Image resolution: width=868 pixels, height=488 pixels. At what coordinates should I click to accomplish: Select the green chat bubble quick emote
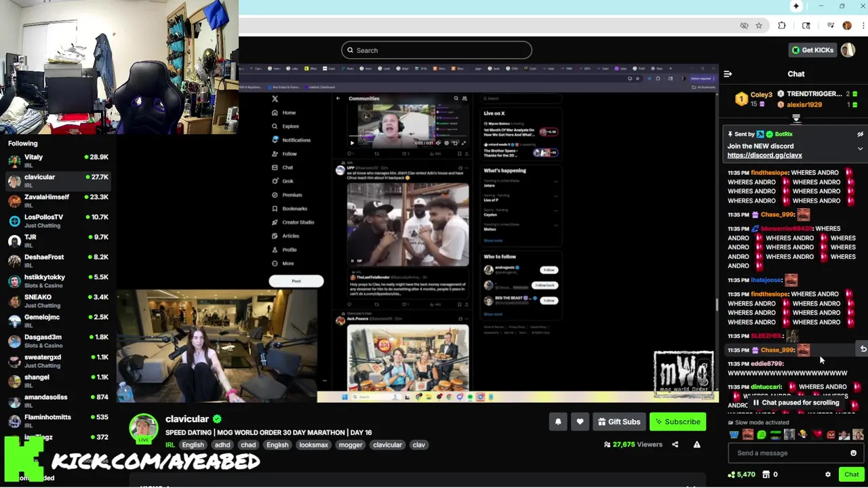click(x=762, y=435)
